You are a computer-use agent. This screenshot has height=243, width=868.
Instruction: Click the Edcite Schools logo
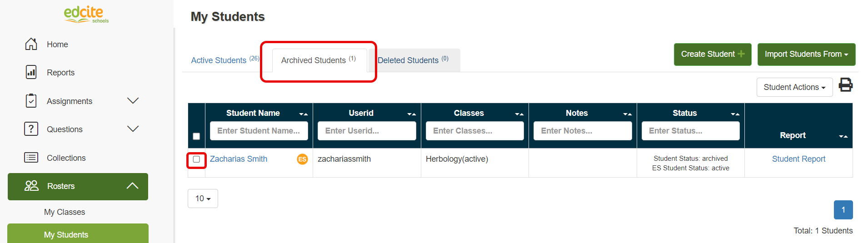(x=86, y=15)
